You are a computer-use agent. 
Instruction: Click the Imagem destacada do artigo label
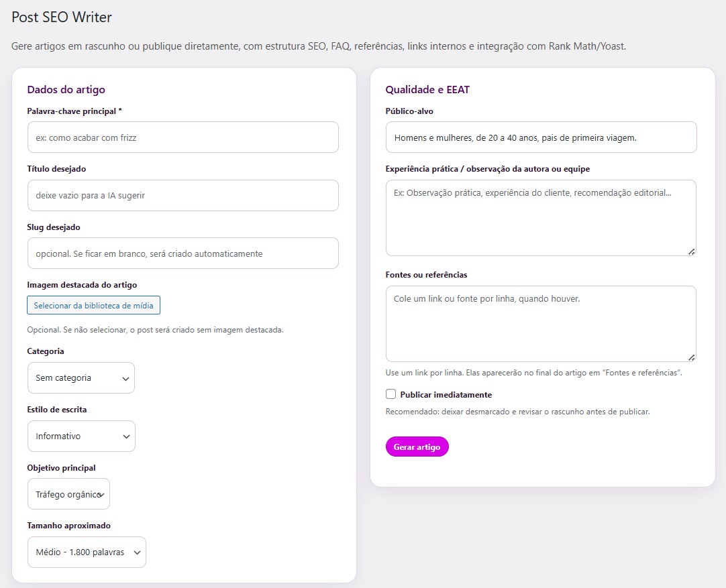coord(82,285)
